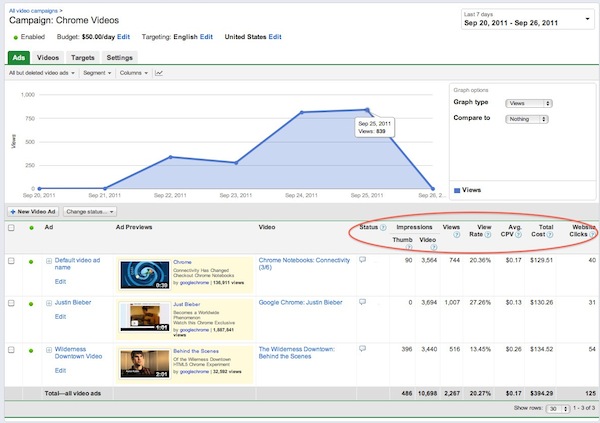Switch to the Settings tab
The width and height of the screenshot is (600, 423).
[x=119, y=58]
